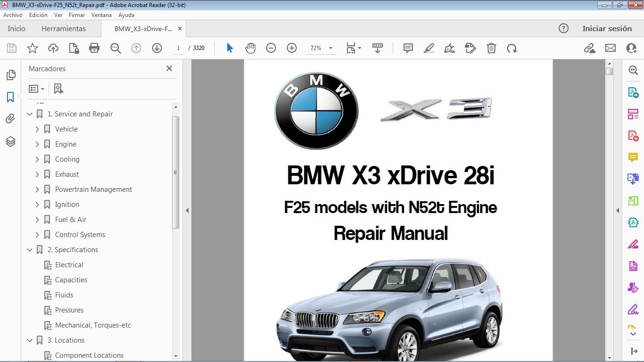Open the zoom percentage dropdown
The width and height of the screenshot is (644, 362).
[330, 48]
